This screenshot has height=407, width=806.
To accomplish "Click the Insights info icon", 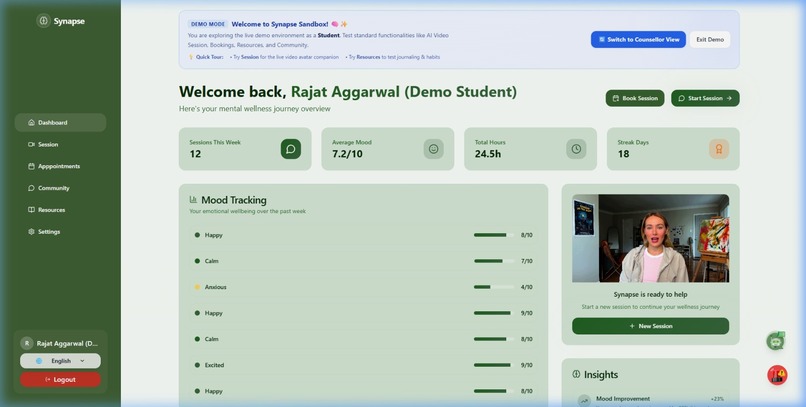I will click(x=576, y=374).
